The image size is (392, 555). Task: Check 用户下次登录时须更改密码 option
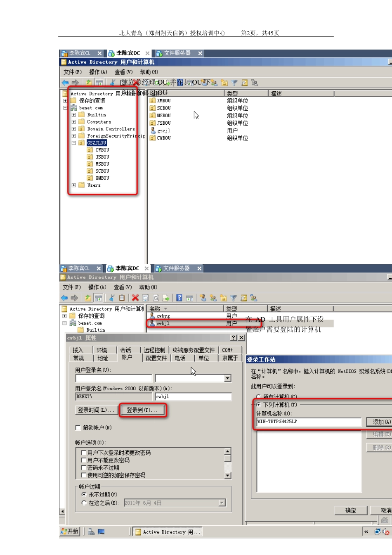(x=84, y=453)
